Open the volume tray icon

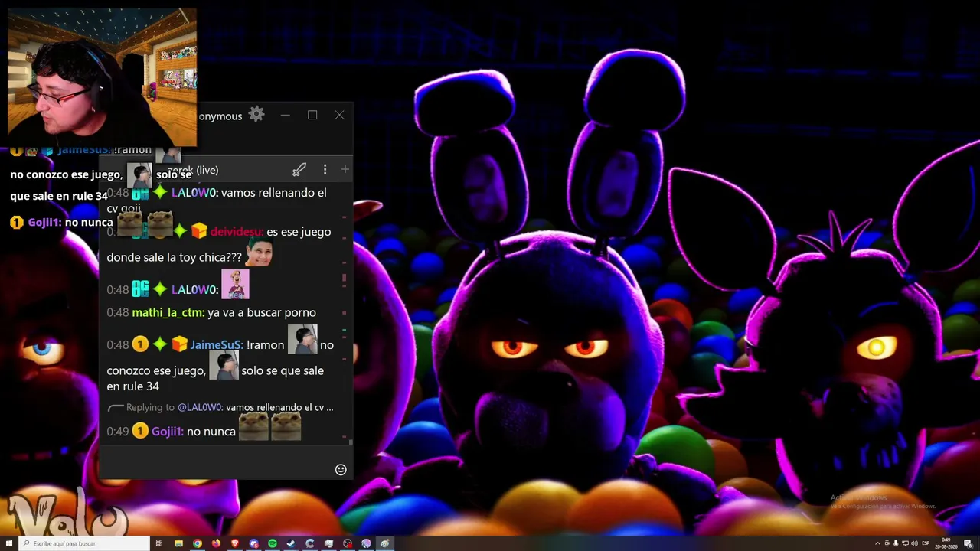click(x=914, y=543)
